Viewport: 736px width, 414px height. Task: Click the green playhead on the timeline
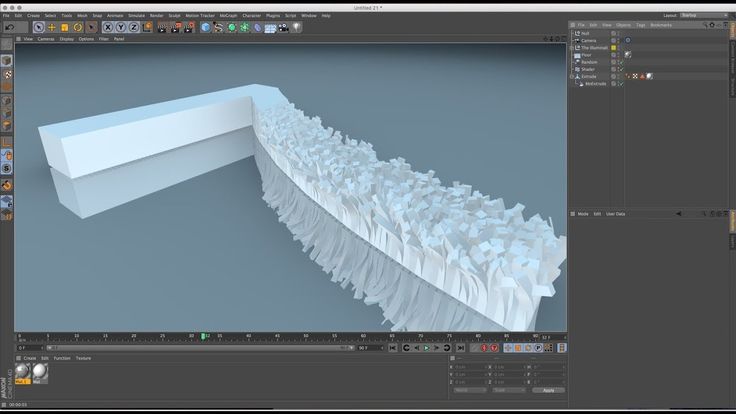(203, 336)
